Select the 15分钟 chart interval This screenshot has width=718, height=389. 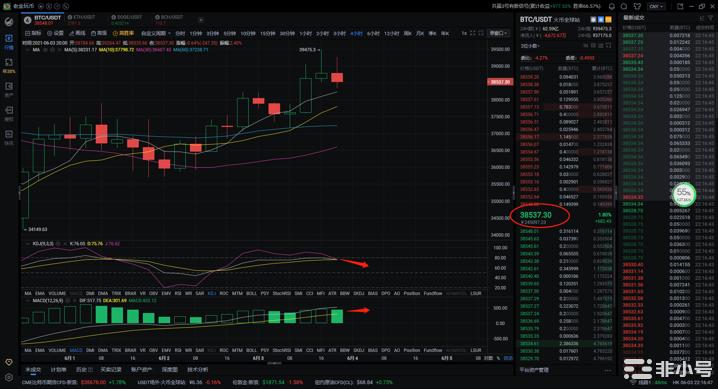tap(268, 33)
